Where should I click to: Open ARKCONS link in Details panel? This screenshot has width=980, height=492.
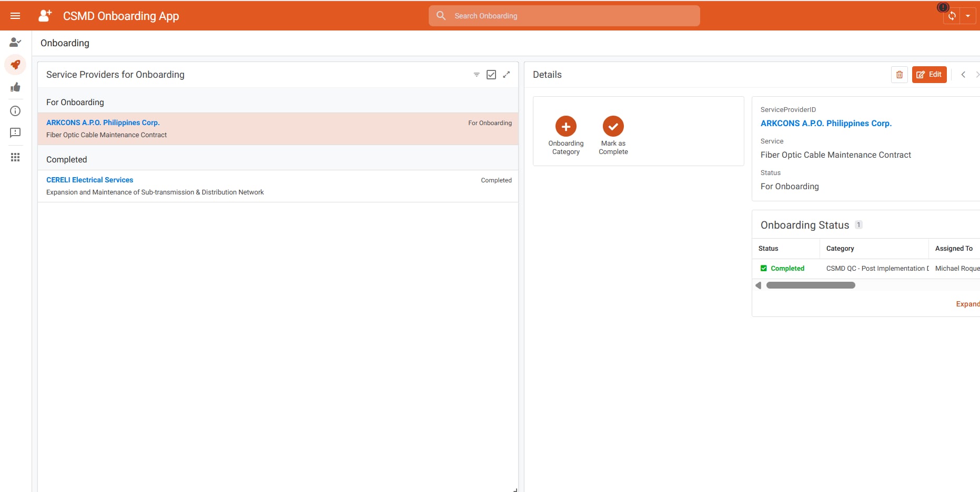826,123
